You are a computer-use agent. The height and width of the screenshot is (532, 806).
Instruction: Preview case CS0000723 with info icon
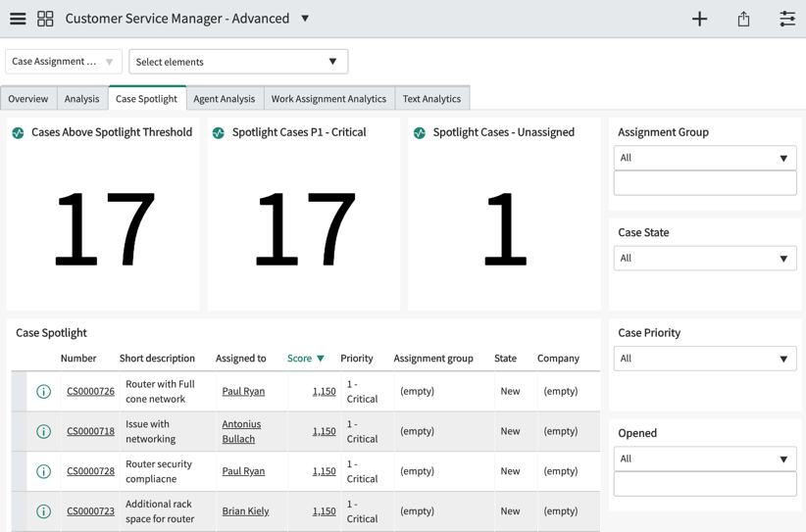click(44, 511)
